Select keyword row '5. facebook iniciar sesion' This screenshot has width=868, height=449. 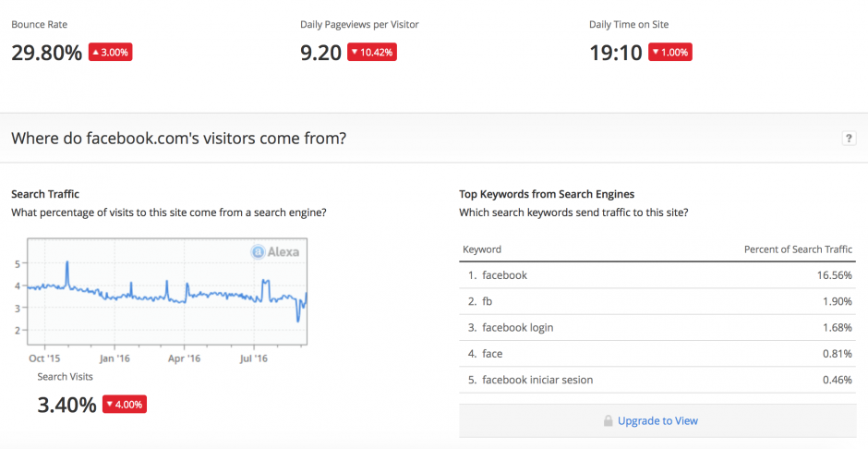point(657,380)
